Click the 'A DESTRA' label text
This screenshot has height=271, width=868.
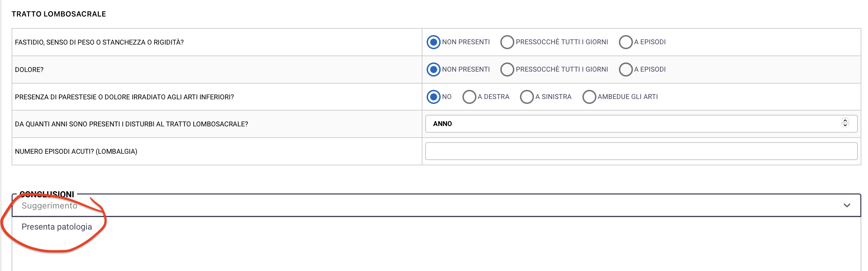(493, 97)
